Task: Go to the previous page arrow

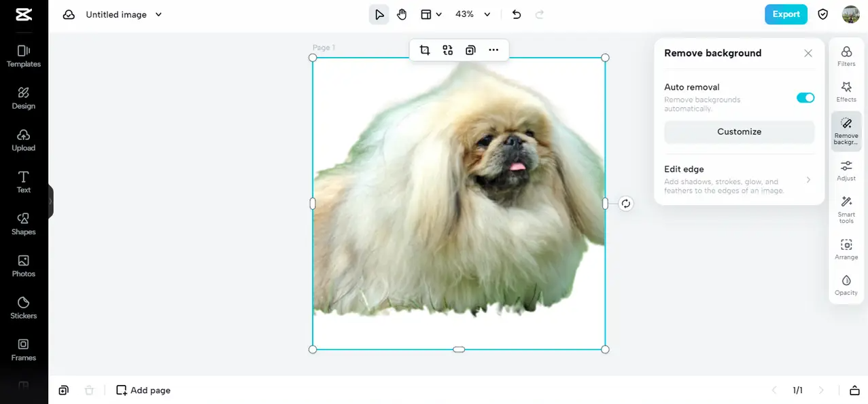Action: [774, 390]
